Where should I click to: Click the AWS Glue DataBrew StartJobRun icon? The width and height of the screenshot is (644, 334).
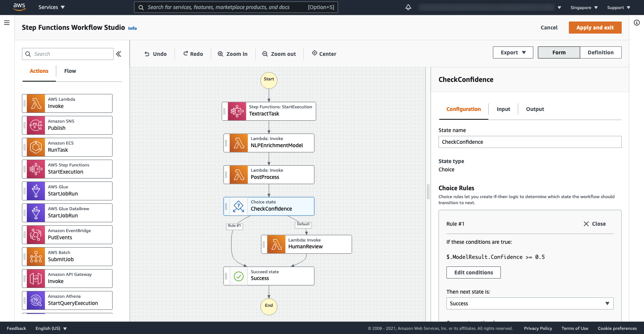[x=36, y=213]
